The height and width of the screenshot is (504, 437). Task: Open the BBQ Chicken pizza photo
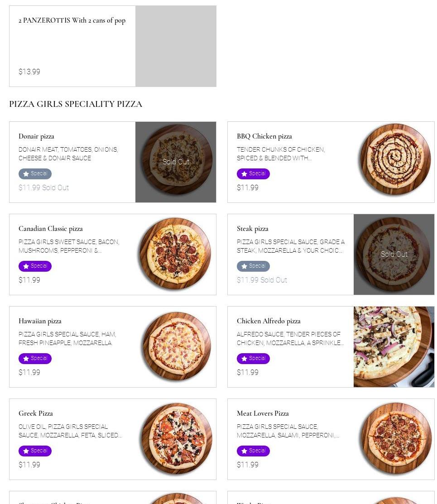tap(394, 162)
